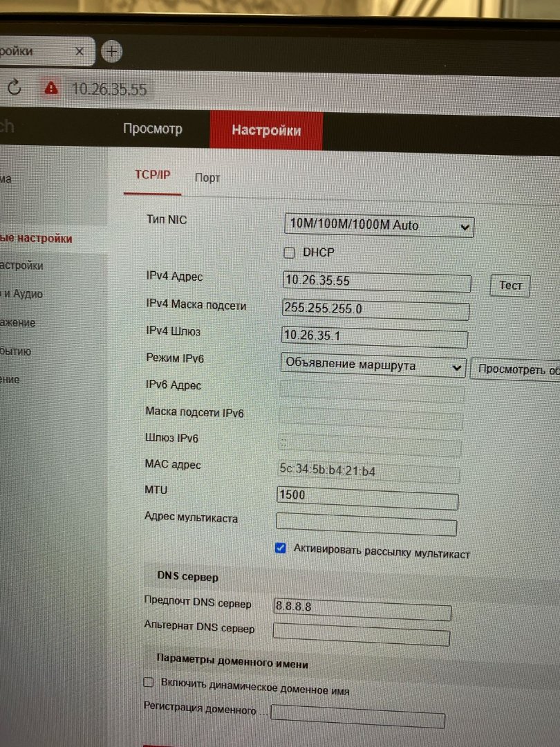Select the TCP/IP sub-tab
Screen dimensions: 560x747
coord(152,175)
